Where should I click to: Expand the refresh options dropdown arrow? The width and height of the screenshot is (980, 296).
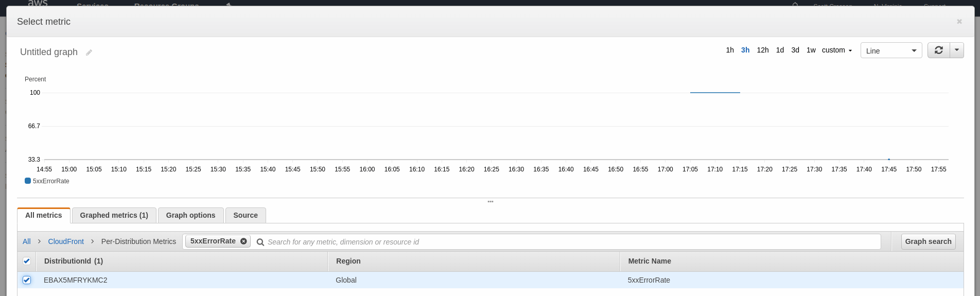pos(957,50)
